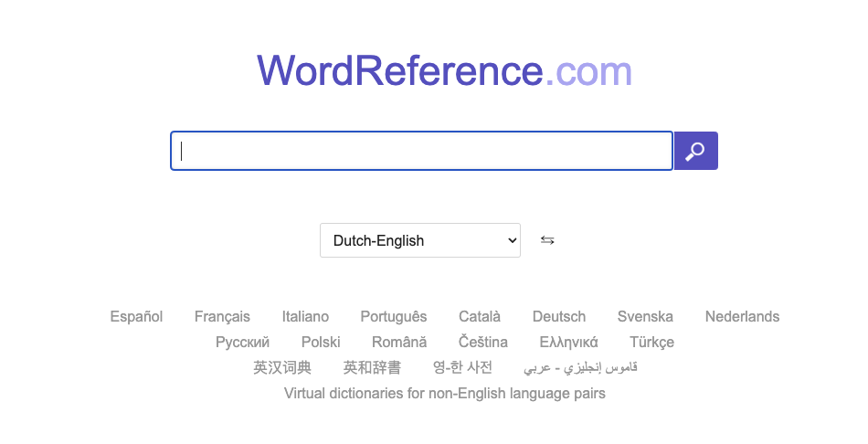This screenshot has width=868, height=444.
Task: Open the Japanese 英和辞書 dictionary link
Action: 372,367
